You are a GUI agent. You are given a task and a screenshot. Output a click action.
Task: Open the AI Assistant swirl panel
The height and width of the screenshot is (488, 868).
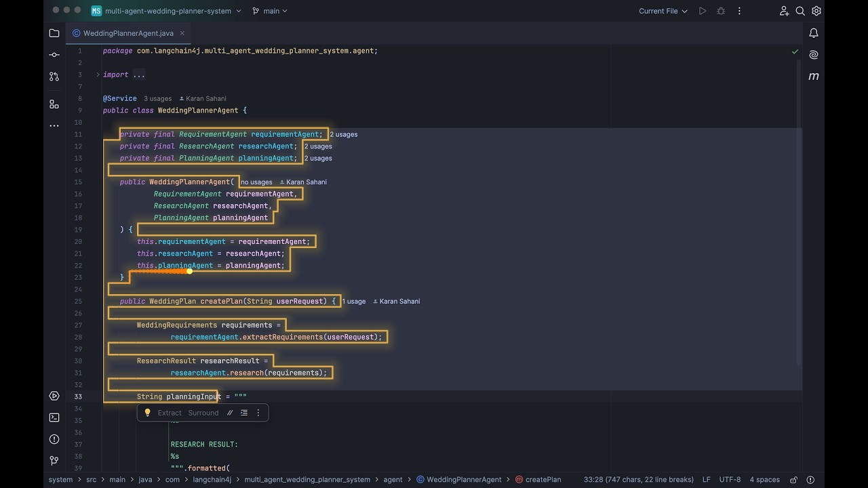point(814,55)
